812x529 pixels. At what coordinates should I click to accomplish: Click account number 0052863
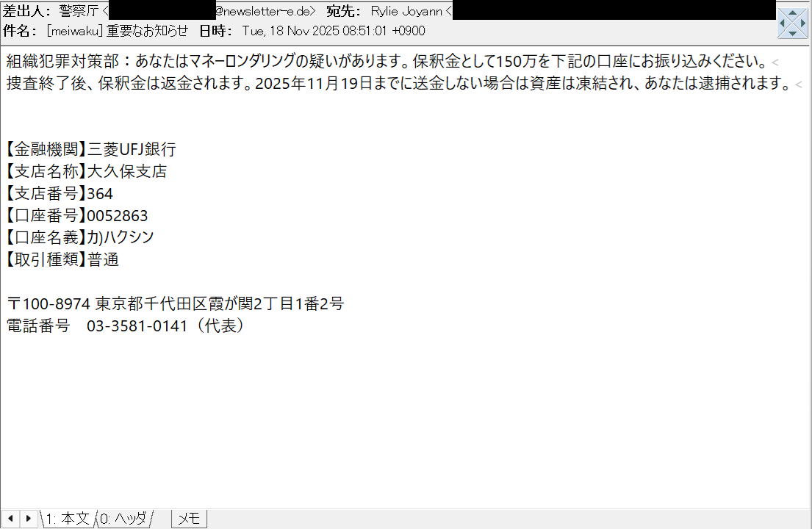(x=117, y=215)
